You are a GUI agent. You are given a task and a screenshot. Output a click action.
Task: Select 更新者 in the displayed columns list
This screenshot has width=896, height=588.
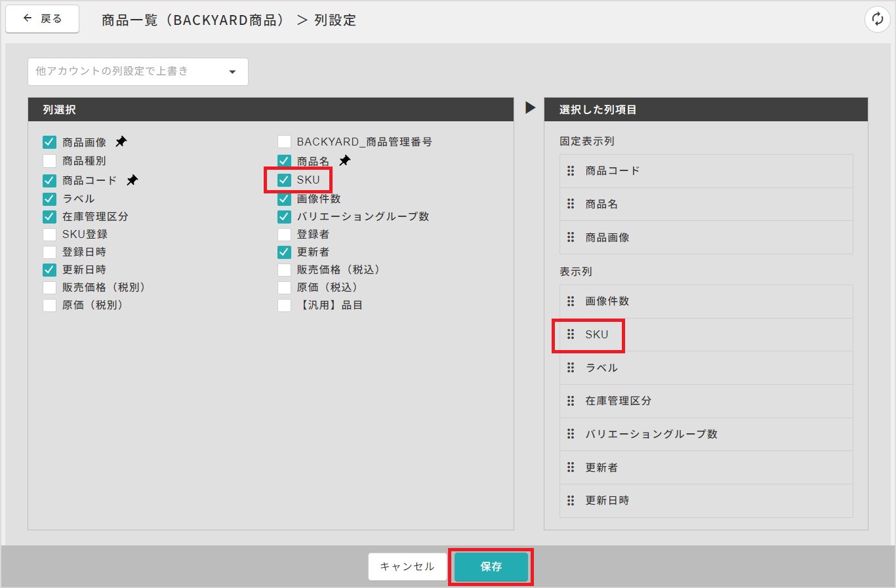706,467
